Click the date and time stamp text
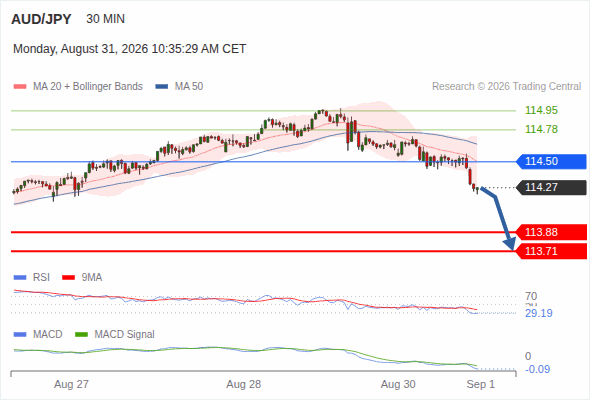590x400 pixels. [129, 49]
